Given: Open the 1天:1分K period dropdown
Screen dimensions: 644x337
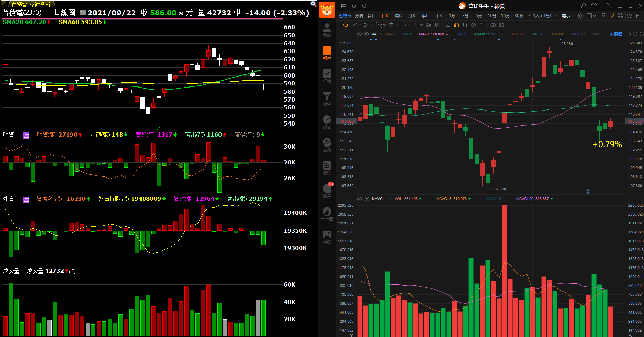Looking at the screenshot, I should point(545,16).
